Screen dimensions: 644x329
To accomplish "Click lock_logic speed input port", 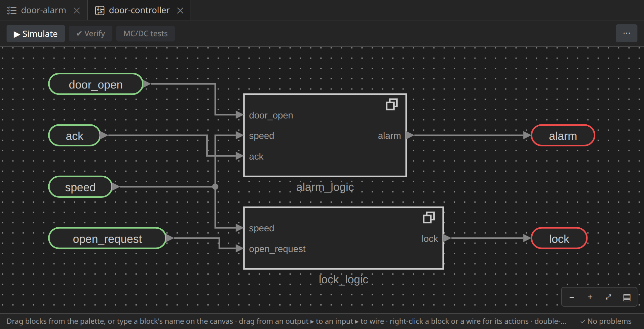I will 240,228.
